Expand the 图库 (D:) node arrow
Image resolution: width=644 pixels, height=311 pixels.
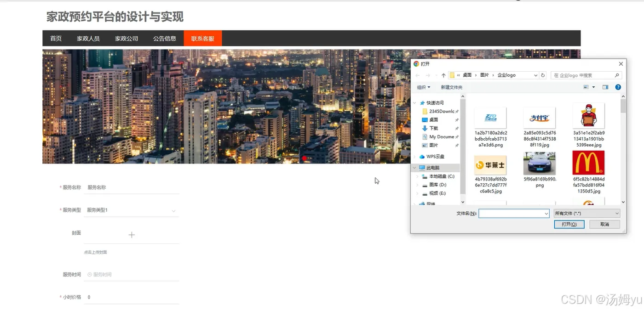pyautogui.click(x=418, y=185)
